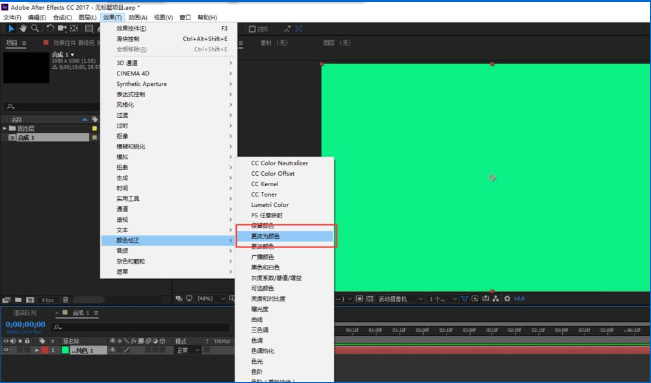Viewport: 651px width, 383px height.
Task: Select the Hand tool in toolbar
Action: tap(23, 28)
